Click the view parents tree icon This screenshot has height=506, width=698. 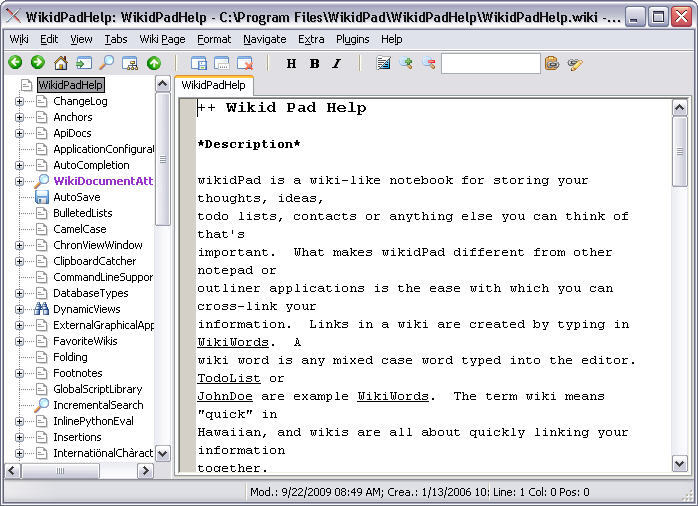tap(130, 63)
